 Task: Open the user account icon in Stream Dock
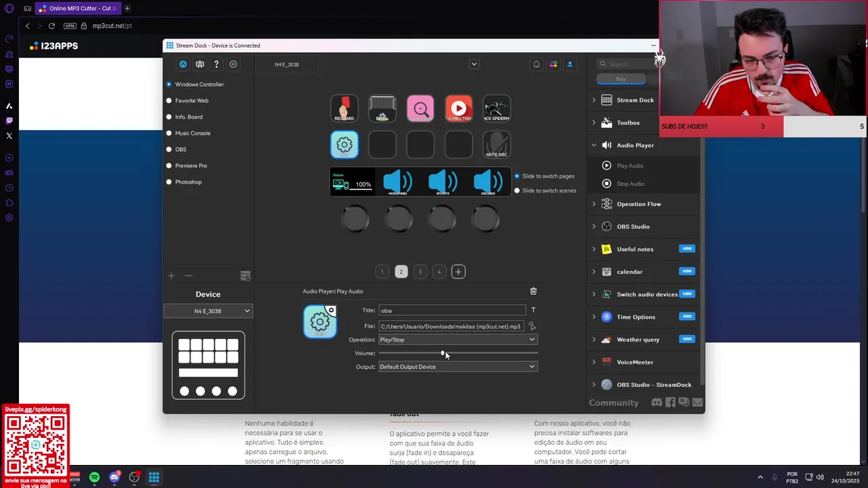[x=570, y=64]
